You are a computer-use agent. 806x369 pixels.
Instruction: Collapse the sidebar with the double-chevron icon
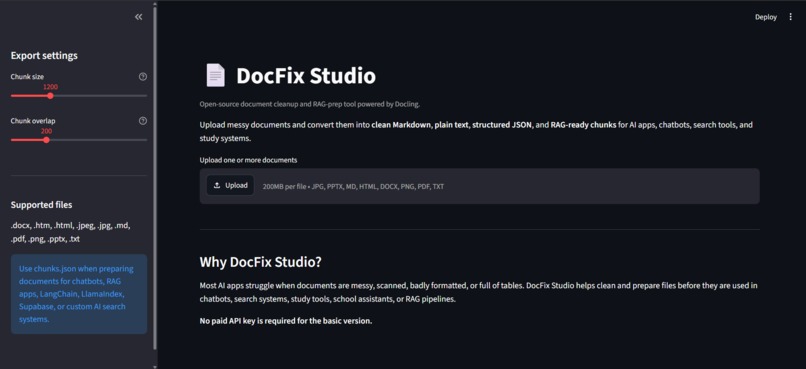coord(138,17)
